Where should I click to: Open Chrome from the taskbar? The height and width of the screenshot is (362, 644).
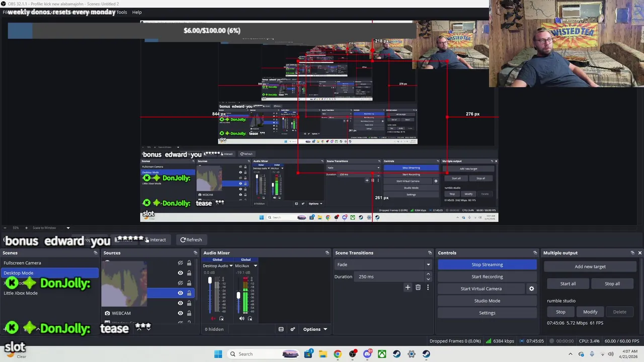(338, 354)
